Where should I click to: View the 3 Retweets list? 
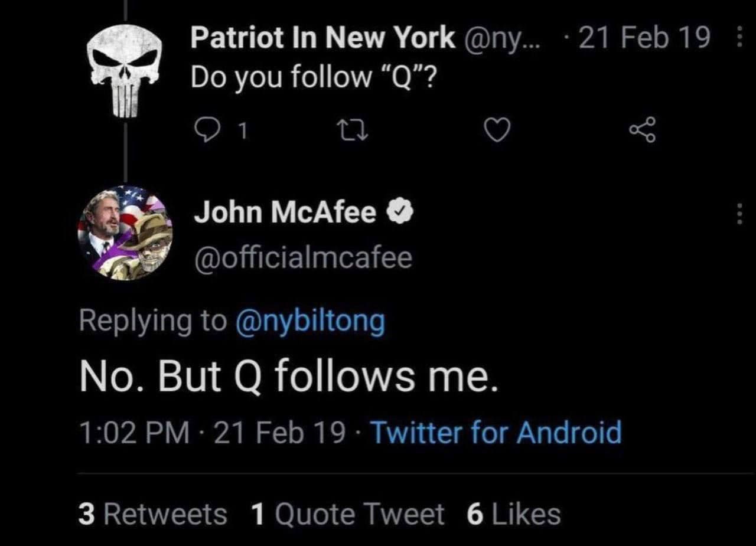pyautogui.click(x=152, y=514)
